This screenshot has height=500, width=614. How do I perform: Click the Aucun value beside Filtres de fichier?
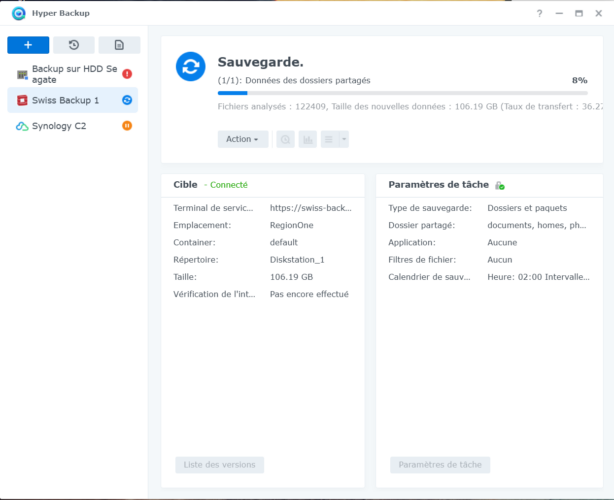point(500,260)
